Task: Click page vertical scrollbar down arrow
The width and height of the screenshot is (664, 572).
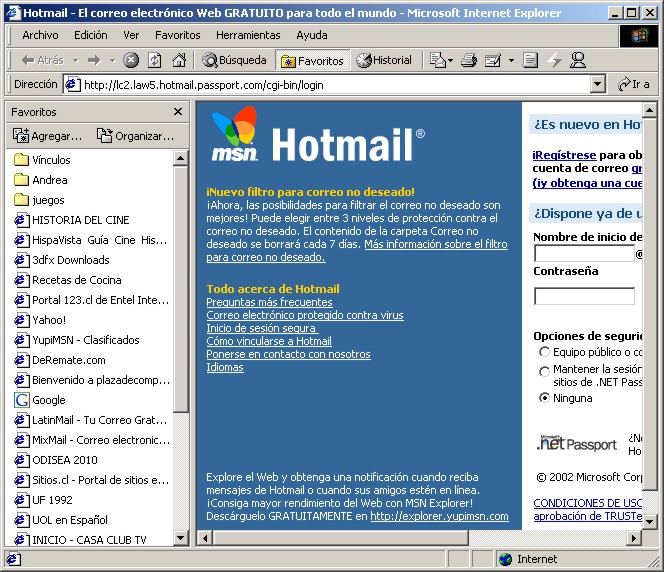Action: click(x=649, y=521)
